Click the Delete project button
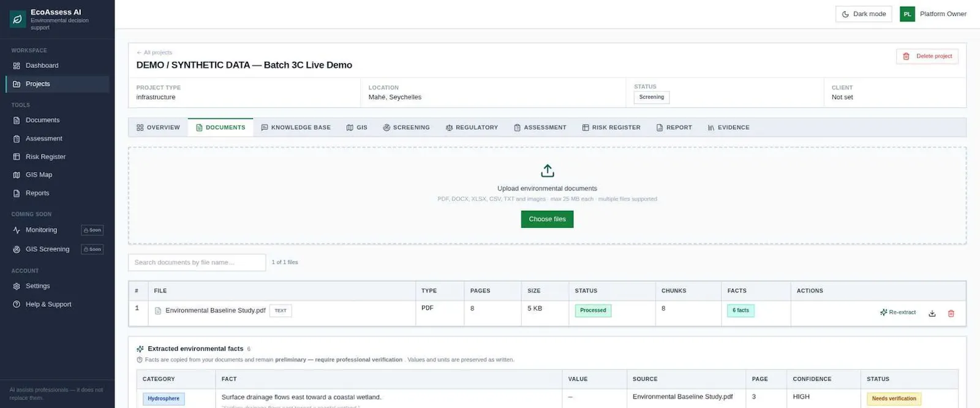Viewport: 980px width, 408px height. pos(927,56)
